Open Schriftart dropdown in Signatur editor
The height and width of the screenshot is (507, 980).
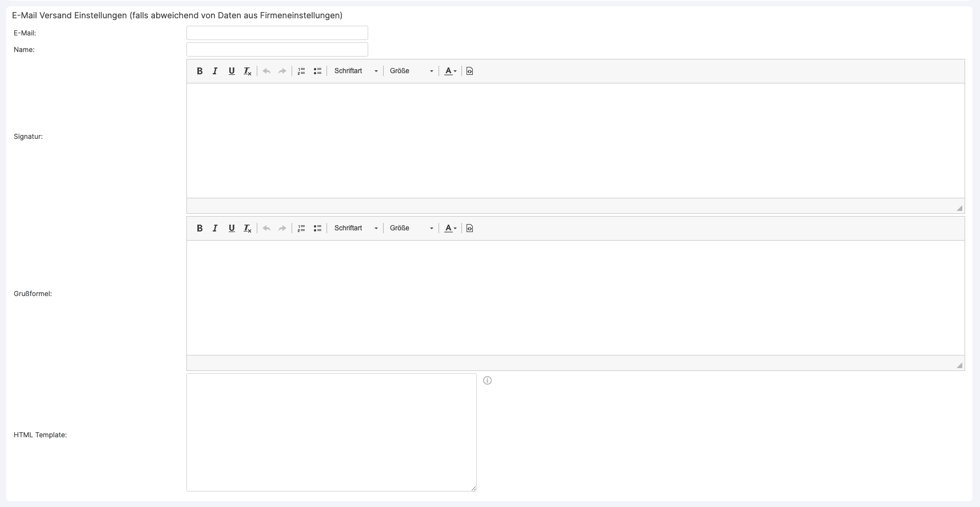pyautogui.click(x=356, y=71)
